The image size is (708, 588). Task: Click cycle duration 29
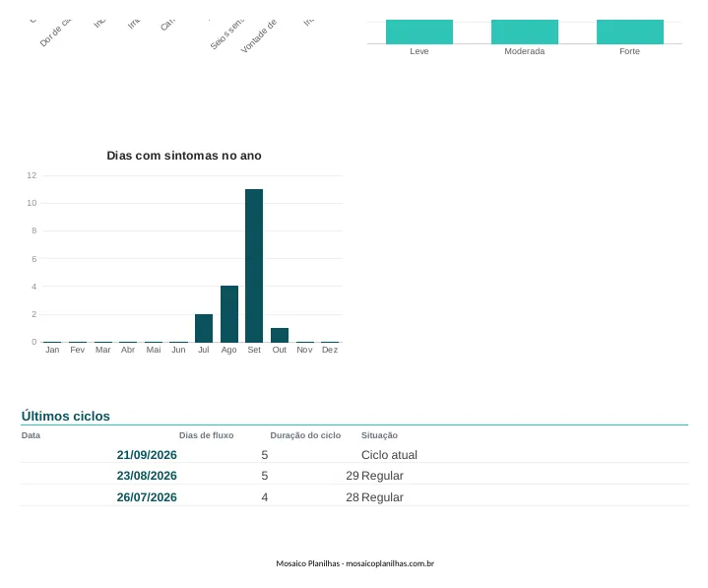tap(353, 476)
